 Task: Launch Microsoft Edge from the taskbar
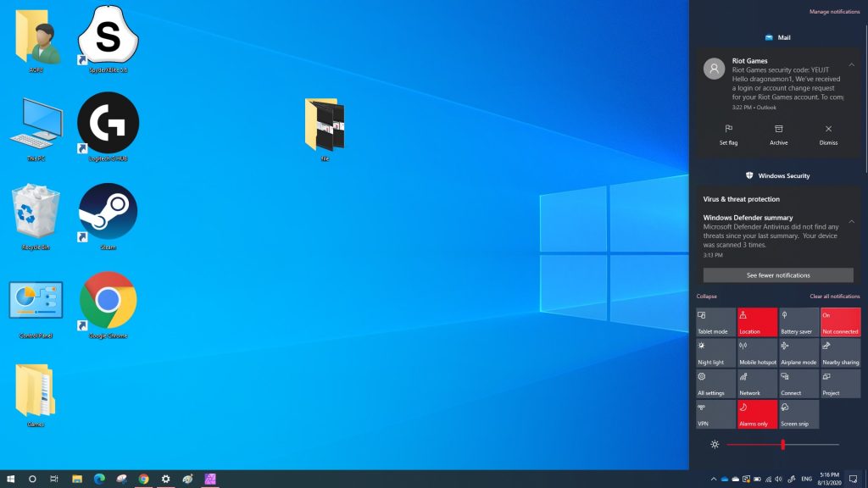(100, 480)
